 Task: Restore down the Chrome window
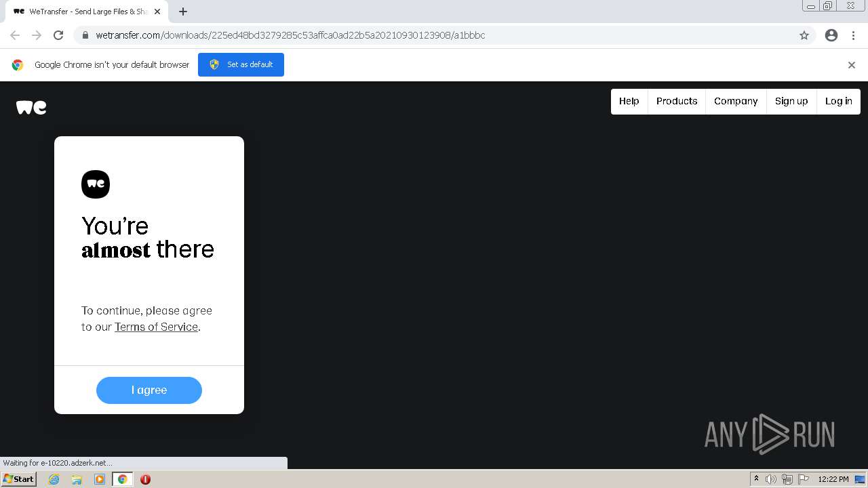pos(828,5)
